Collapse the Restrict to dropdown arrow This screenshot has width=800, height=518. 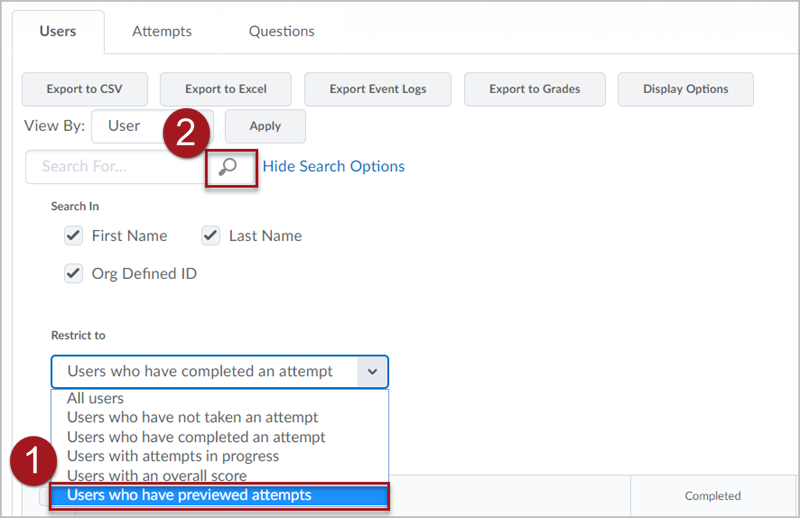(372, 372)
